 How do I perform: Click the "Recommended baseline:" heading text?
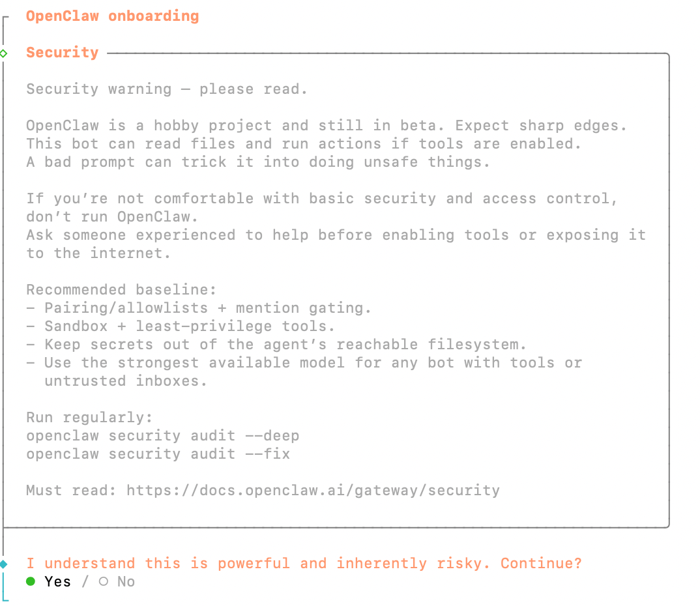pos(121,290)
